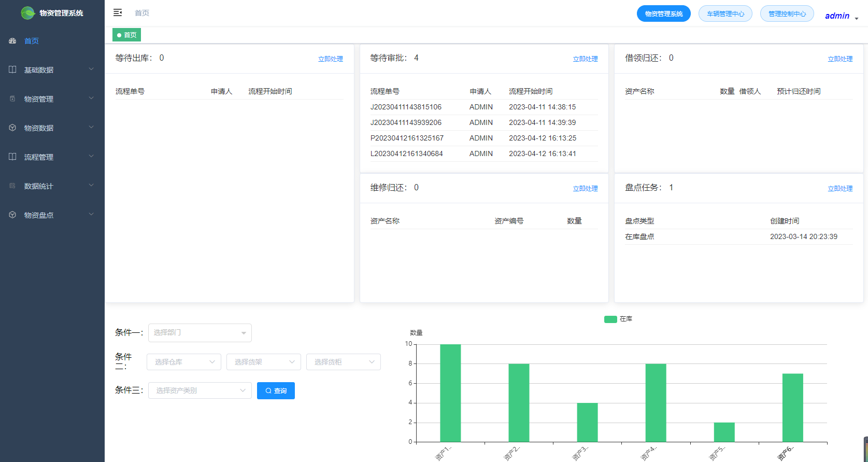Image resolution: width=868 pixels, height=462 pixels.
Task: Switch to the green 首页 tab
Action: (x=126, y=35)
